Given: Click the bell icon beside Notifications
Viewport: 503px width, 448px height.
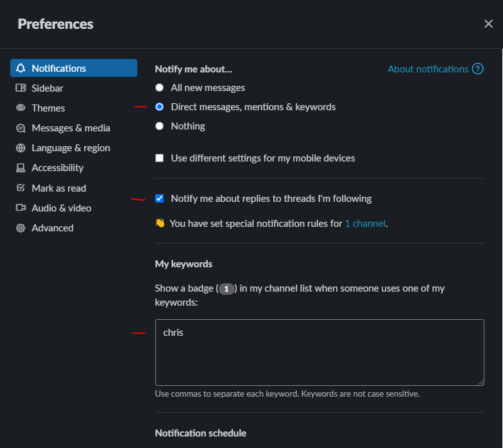Looking at the screenshot, I should tap(21, 69).
